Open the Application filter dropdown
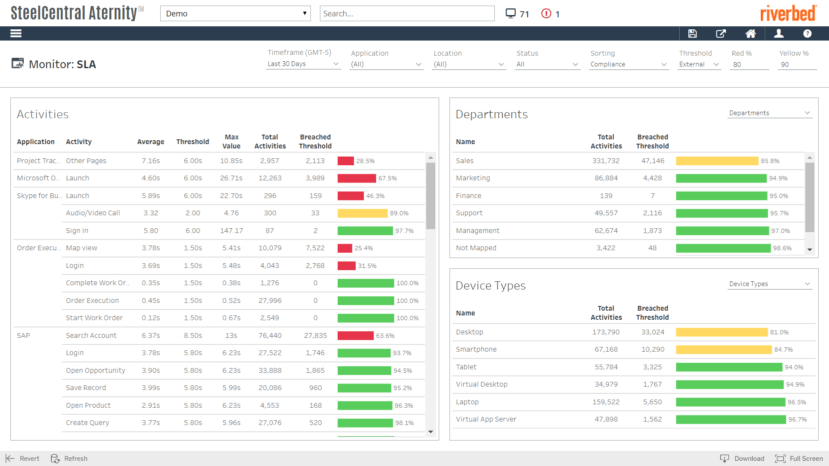Viewport: 829px width, 466px height. (386, 65)
